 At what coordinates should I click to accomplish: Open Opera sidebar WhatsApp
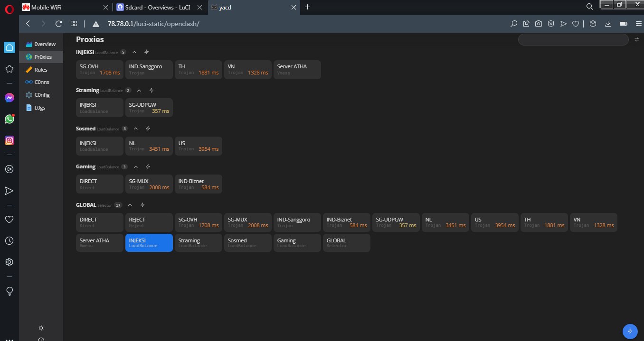[x=9, y=119]
